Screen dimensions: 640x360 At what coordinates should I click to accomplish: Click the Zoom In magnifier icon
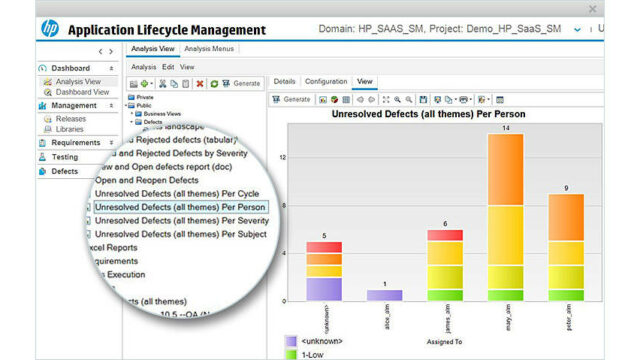click(x=397, y=99)
